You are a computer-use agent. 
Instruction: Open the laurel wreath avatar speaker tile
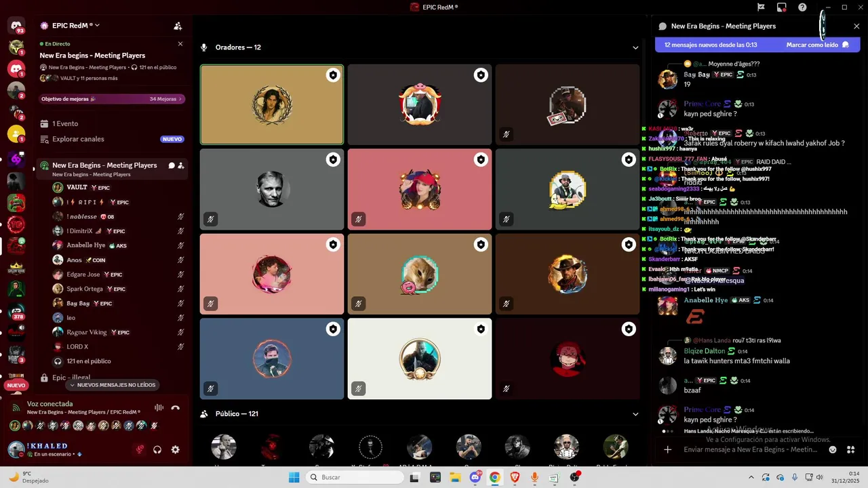(x=272, y=105)
